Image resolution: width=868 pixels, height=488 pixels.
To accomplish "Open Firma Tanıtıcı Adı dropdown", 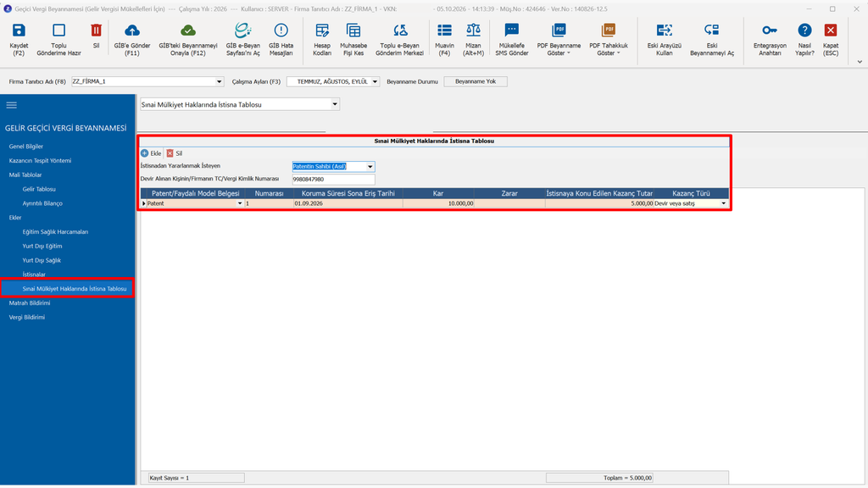I will [220, 82].
